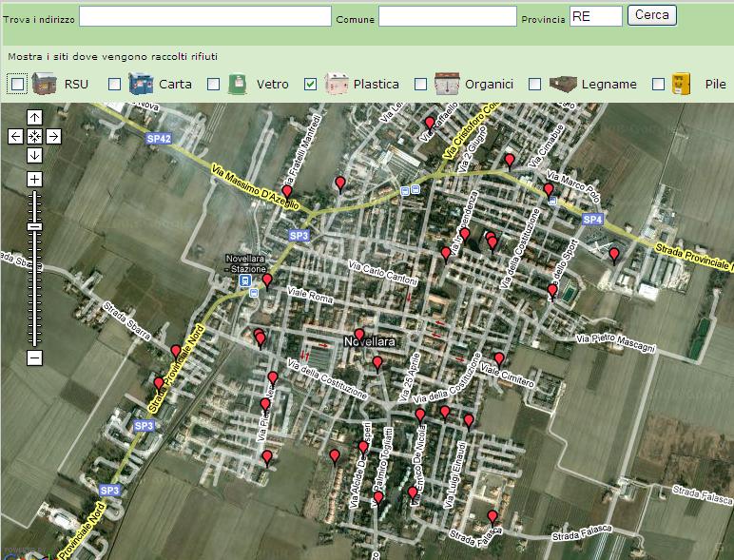Viewport: 734px width, 560px height.
Task: Enable the Organici checkbox
Action: coord(421,85)
